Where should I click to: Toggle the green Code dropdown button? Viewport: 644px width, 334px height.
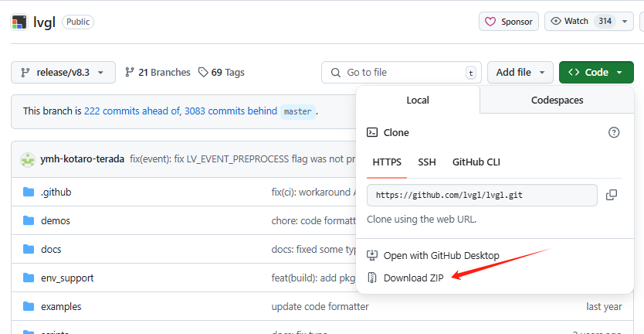(596, 73)
